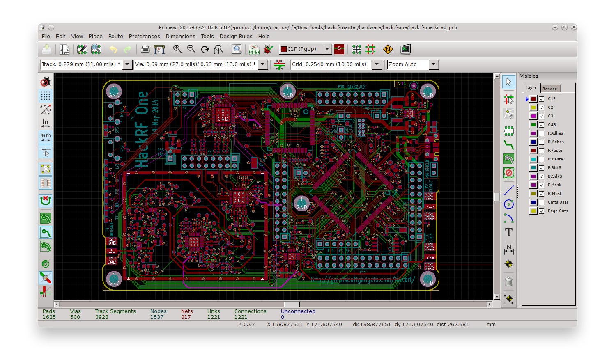Image resolution: width=616 pixels, height=364 pixels.
Task: Toggle C2 layer visibility checkbox
Action: pos(542,108)
